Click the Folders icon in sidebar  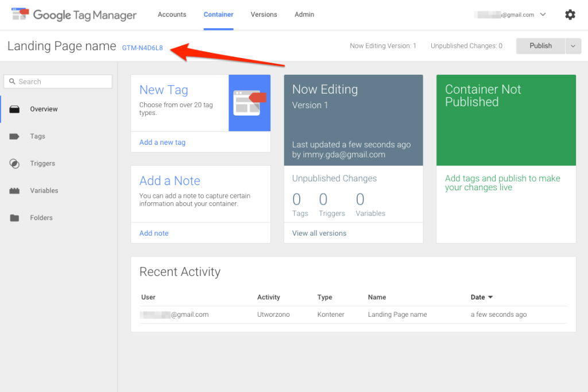[14, 218]
